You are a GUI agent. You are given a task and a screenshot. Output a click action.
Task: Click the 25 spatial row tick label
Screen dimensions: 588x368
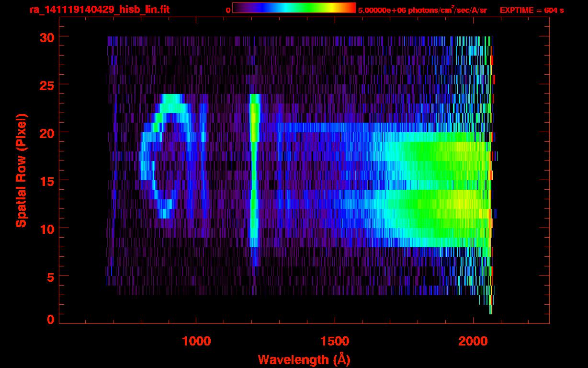pyautogui.click(x=46, y=85)
